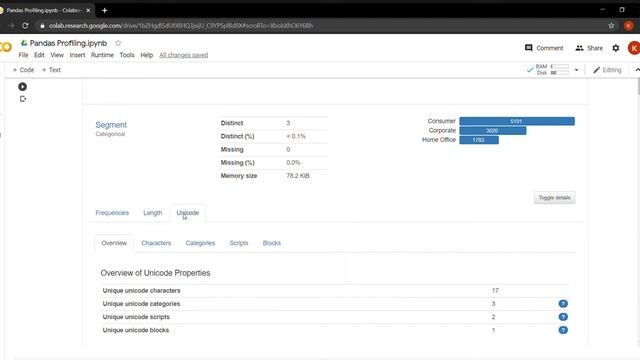Open the Google Drive icon beside notebook title

24,43
